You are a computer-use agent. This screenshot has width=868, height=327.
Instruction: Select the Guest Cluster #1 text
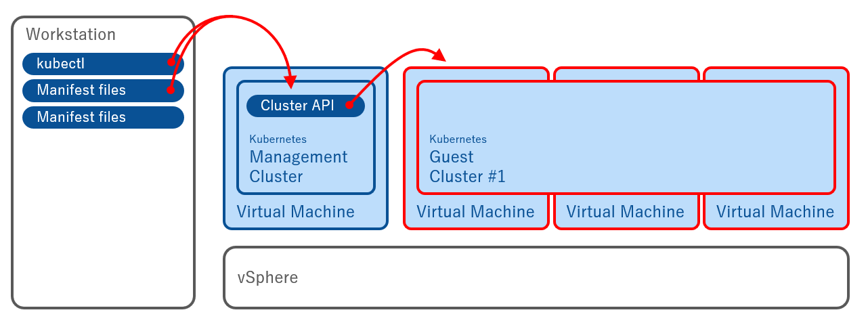pyautogui.click(x=467, y=167)
